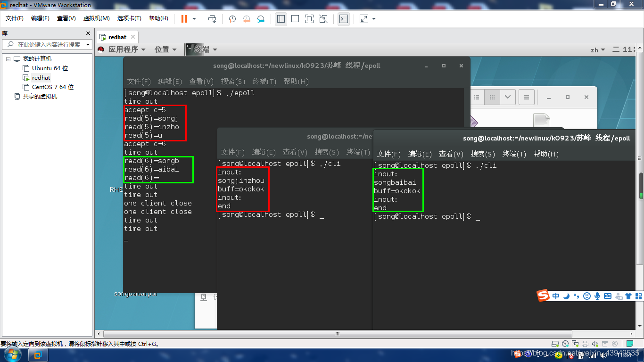Focus the library search input field
The width and height of the screenshot is (644, 362).
pyautogui.click(x=47, y=45)
